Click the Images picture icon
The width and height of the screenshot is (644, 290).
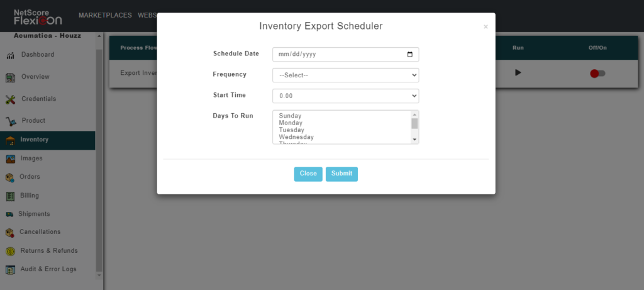coord(11,159)
